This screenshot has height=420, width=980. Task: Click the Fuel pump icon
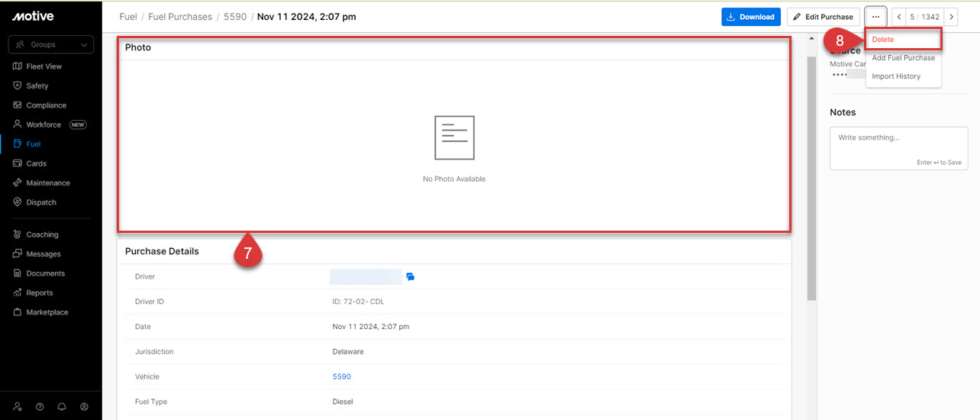point(18,144)
